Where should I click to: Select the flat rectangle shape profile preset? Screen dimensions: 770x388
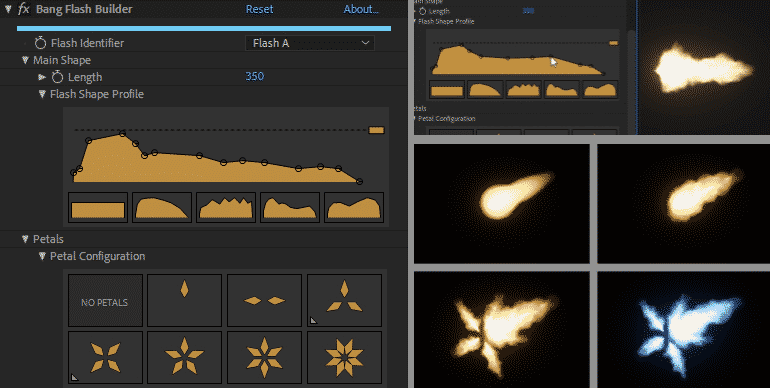98,208
